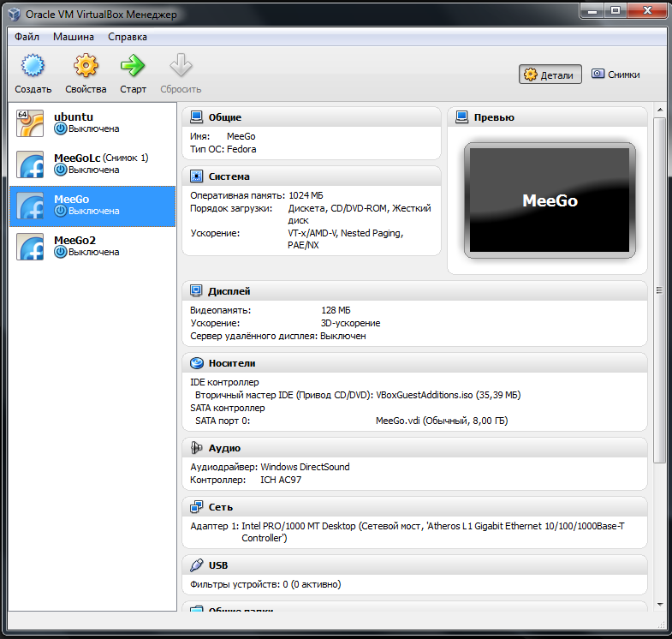Open the Сеть section header
672x639 pixels.
(x=220, y=507)
